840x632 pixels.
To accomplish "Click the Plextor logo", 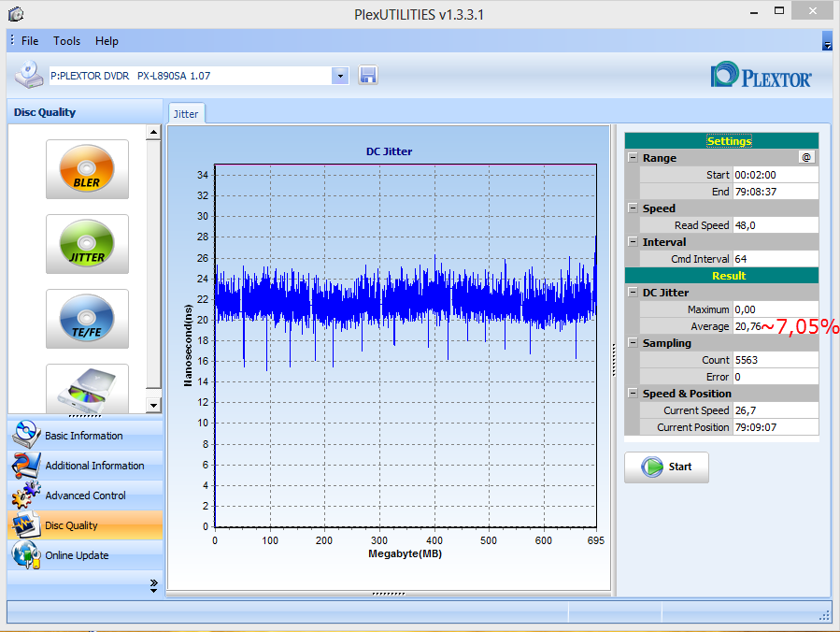I will click(x=761, y=75).
